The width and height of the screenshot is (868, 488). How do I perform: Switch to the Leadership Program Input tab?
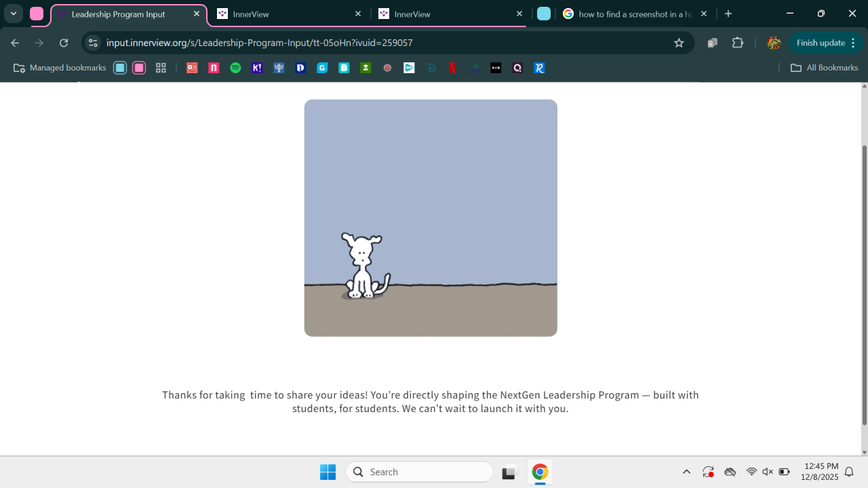point(129,14)
